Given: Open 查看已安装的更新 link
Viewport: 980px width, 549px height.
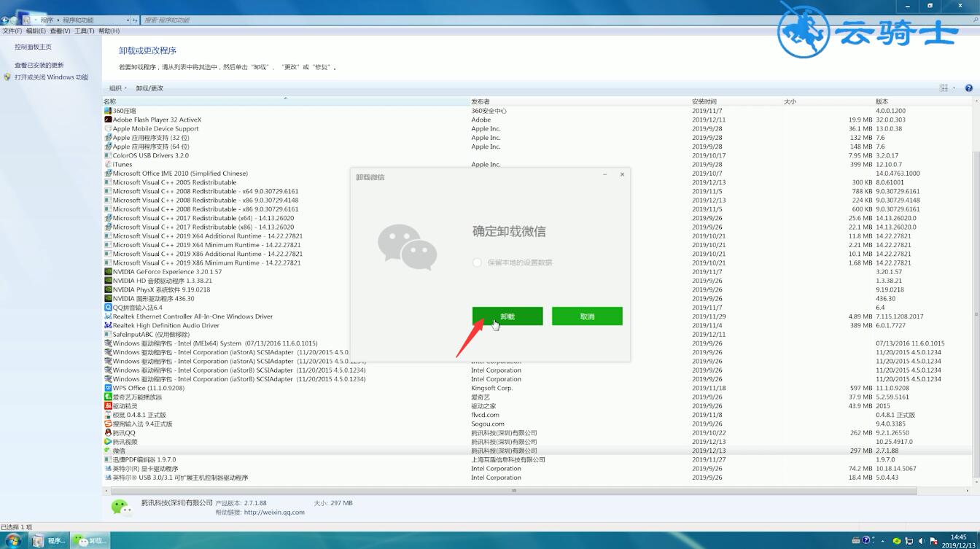Looking at the screenshot, I should click(x=39, y=65).
